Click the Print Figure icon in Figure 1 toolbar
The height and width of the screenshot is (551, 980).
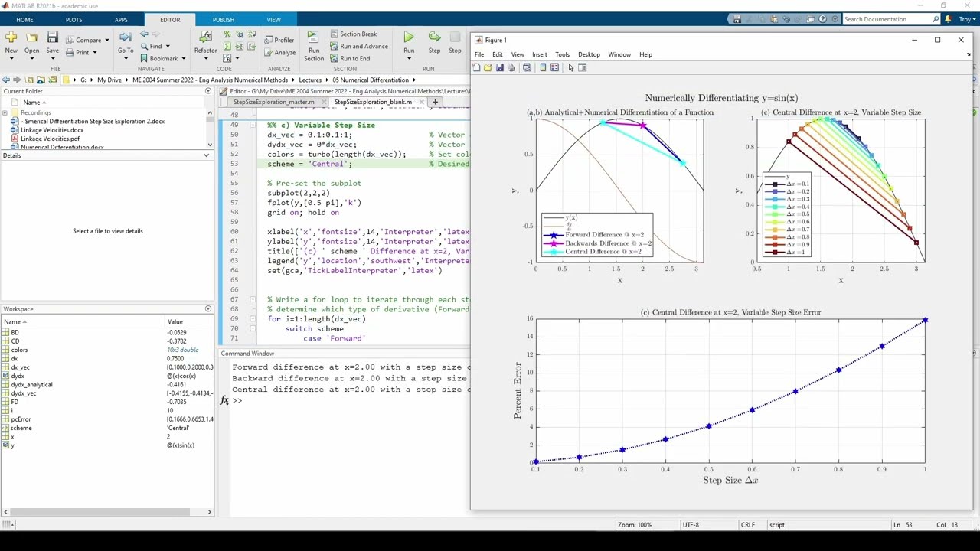pos(511,67)
